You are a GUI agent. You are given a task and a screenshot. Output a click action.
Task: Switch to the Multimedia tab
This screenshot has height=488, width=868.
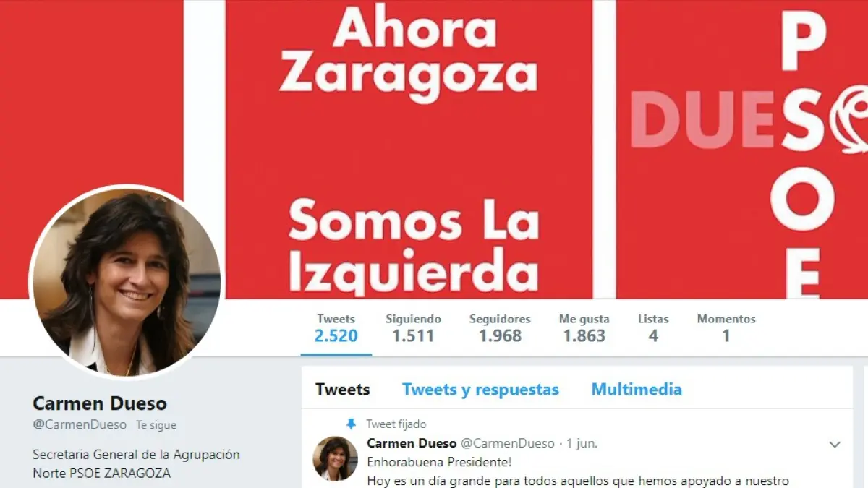click(637, 390)
